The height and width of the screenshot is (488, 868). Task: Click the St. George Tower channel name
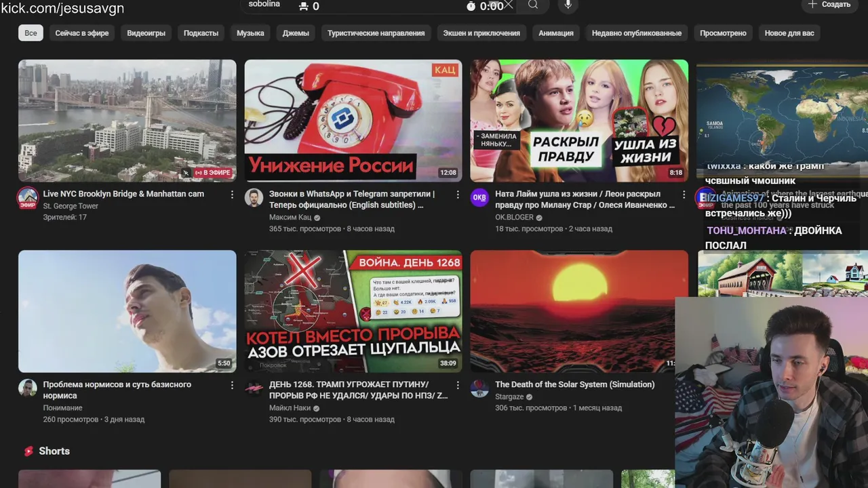(71, 206)
